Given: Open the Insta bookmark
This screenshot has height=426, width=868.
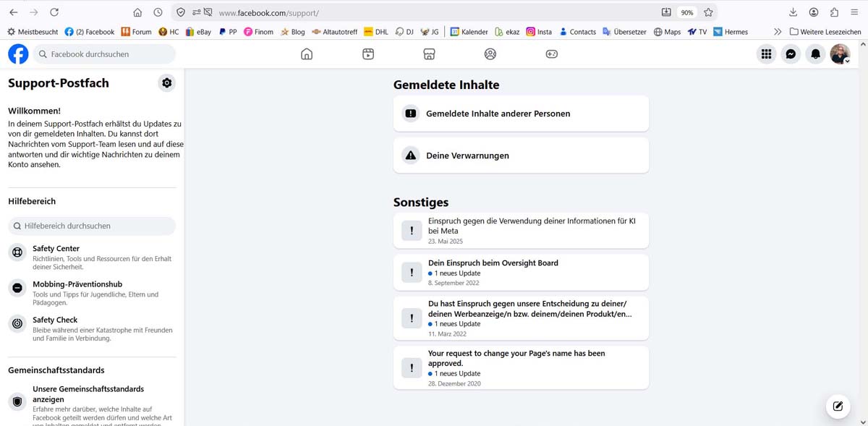Looking at the screenshot, I should [x=539, y=32].
